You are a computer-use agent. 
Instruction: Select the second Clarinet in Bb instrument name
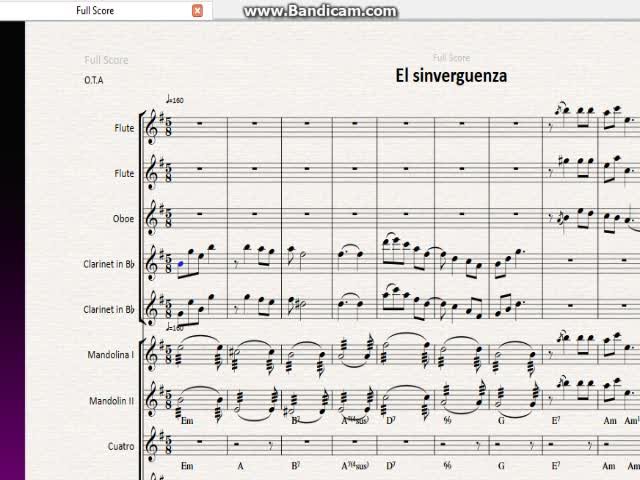[x=109, y=309]
